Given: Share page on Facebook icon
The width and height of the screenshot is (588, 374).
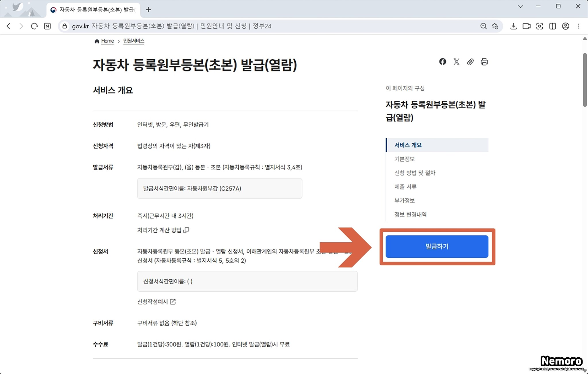Looking at the screenshot, I should coord(442,62).
